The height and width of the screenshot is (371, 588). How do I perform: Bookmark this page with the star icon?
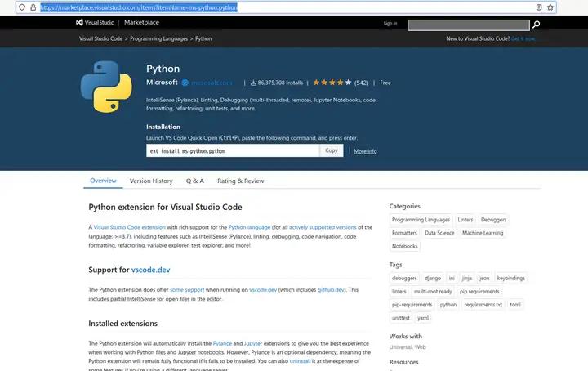click(x=550, y=7)
